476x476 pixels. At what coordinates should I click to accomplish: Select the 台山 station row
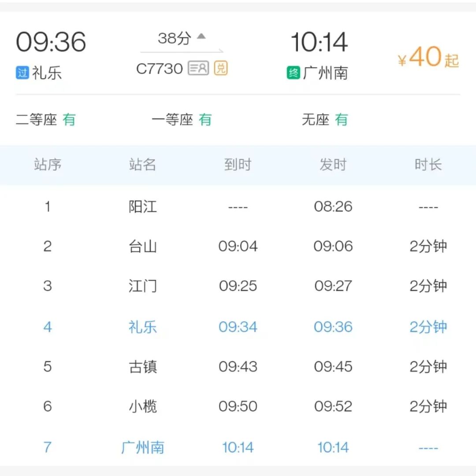(x=238, y=246)
